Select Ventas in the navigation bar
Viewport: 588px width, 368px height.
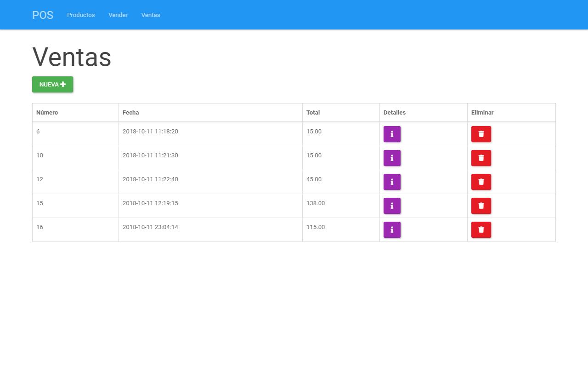(x=151, y=15)
